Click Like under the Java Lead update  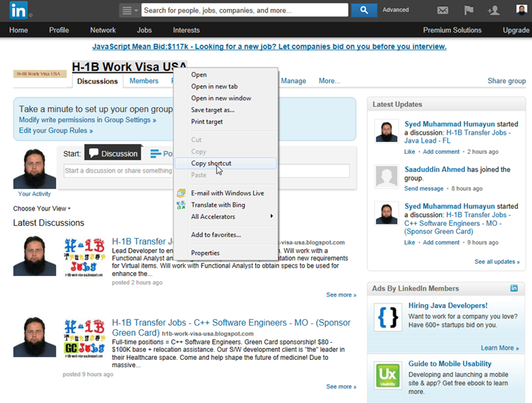(x=409, y=152)
